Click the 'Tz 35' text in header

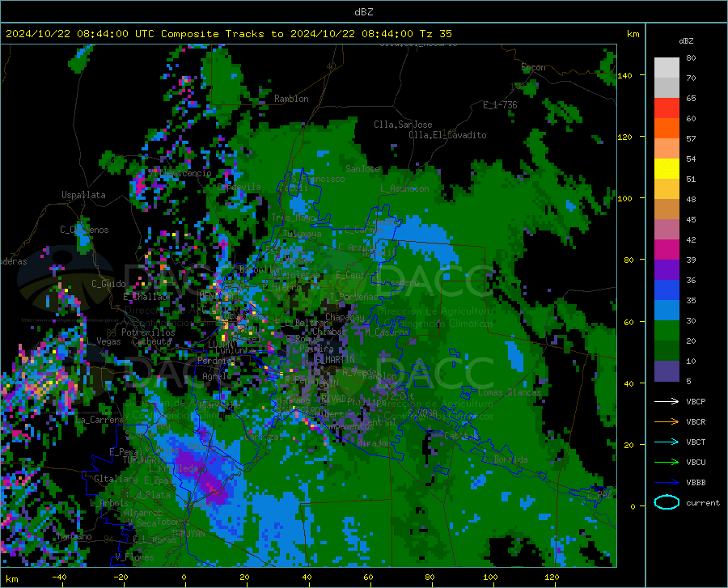coord(435,34)
